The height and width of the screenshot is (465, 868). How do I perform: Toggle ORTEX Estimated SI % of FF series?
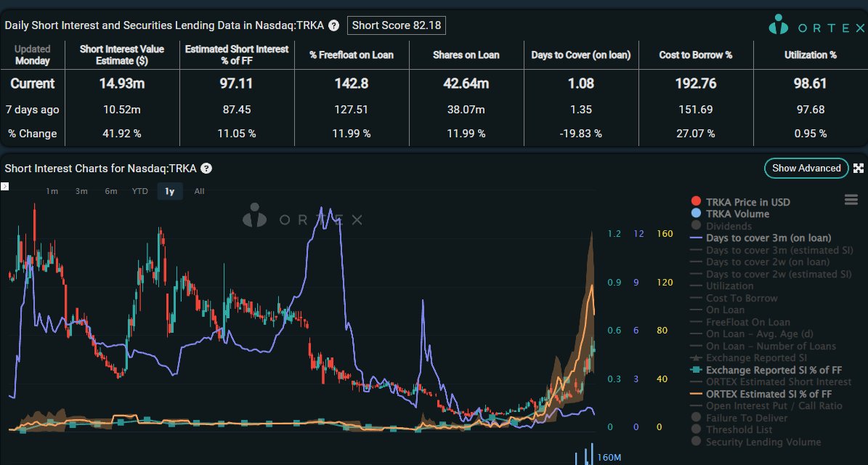click(761, 394)
